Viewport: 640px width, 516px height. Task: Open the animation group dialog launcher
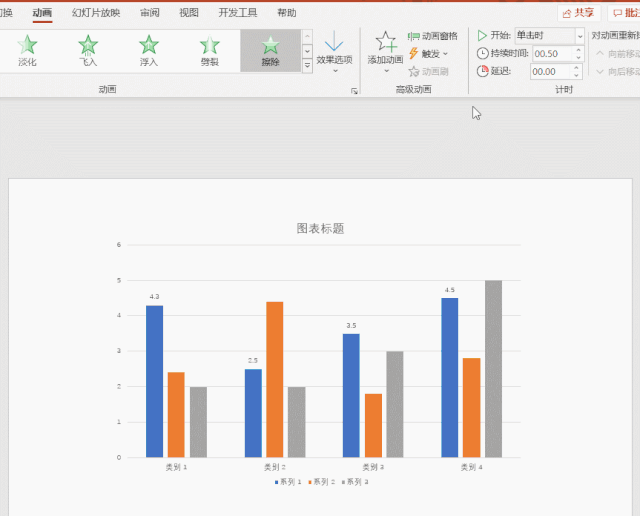pyautogui.click(x=354, y=91)
